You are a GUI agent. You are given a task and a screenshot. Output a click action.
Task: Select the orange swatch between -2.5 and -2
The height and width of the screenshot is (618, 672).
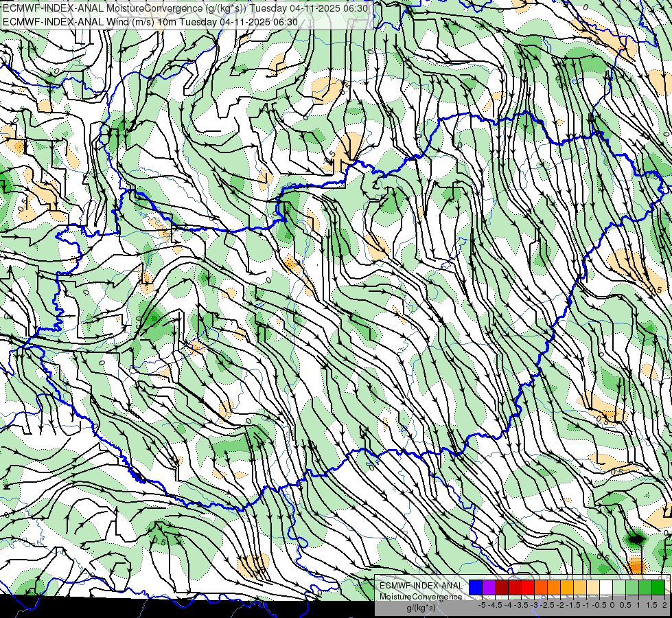tap(554, 587)
